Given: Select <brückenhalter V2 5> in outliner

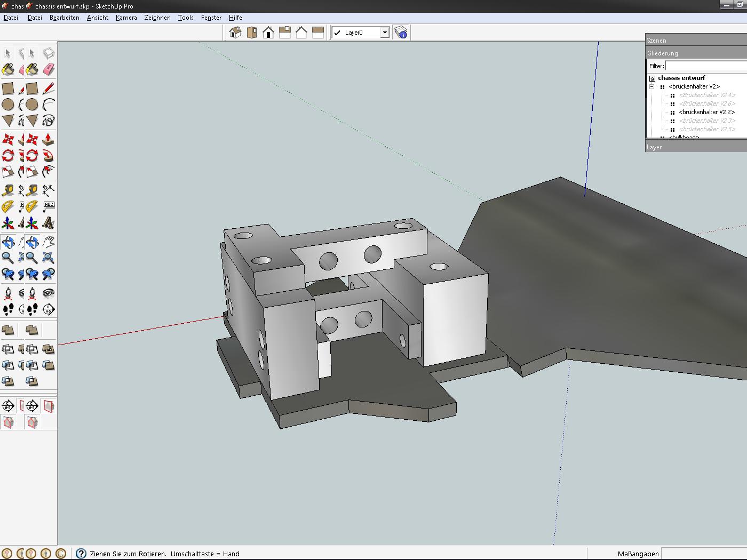Looking at the screenshot, I should [707, 129].
